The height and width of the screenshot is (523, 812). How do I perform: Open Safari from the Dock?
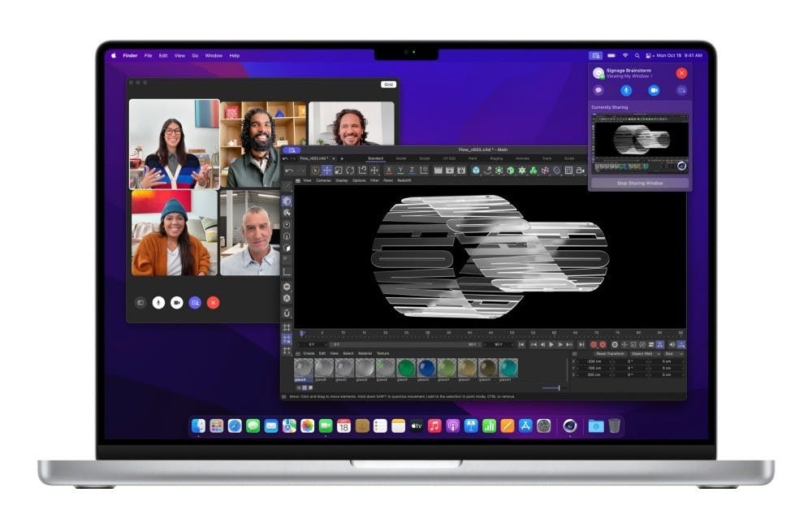235,426
